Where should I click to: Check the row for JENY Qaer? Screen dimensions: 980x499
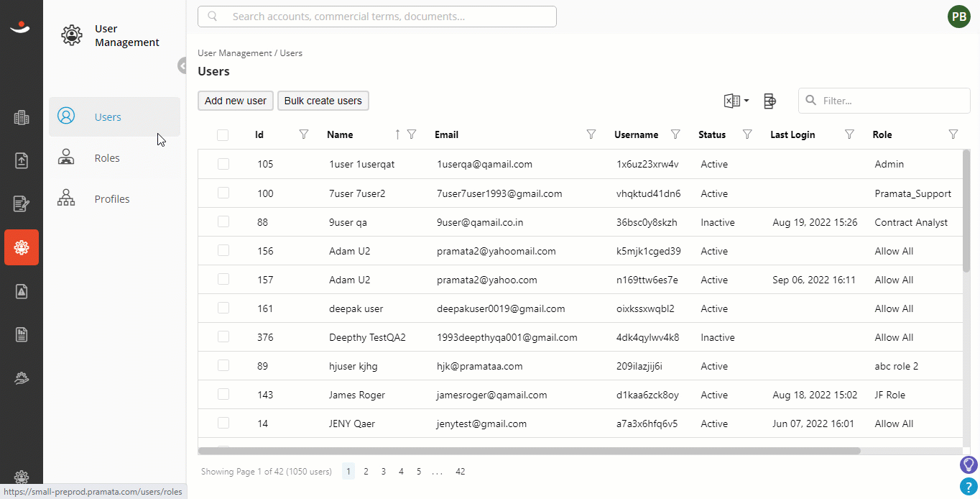pos(223,423)
